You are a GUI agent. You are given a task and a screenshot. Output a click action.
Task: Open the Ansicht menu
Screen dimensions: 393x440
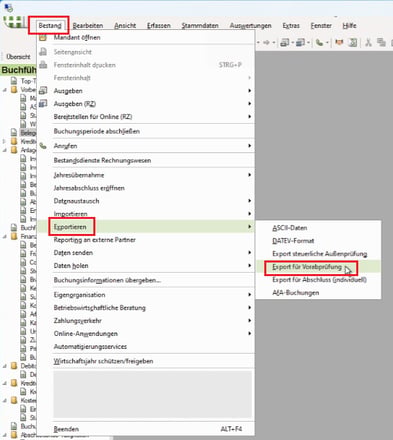[x=125, y=25]
